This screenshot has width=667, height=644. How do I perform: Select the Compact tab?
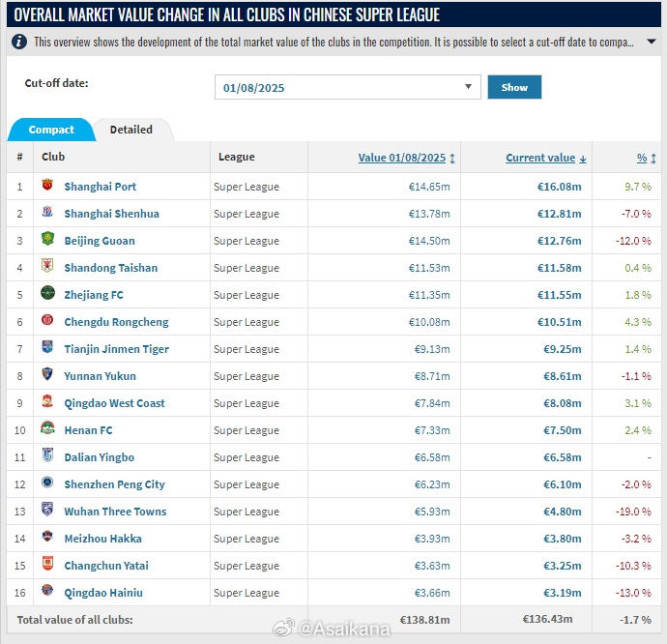click(51, 130)
